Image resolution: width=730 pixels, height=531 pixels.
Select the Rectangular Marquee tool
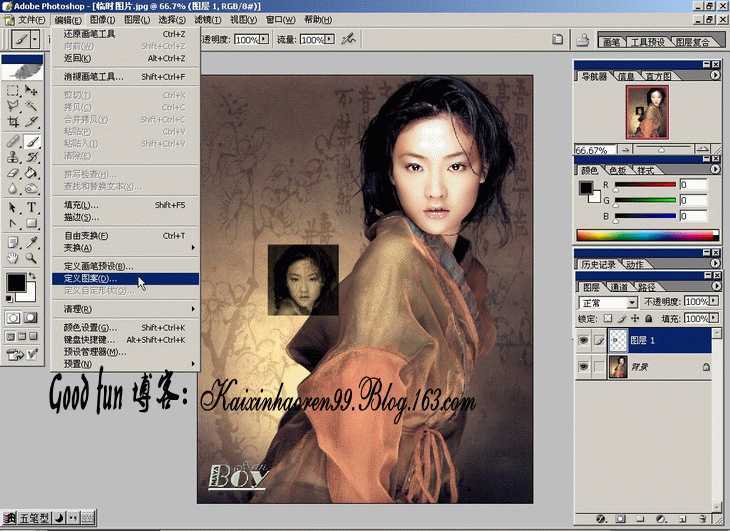point(13,90)
